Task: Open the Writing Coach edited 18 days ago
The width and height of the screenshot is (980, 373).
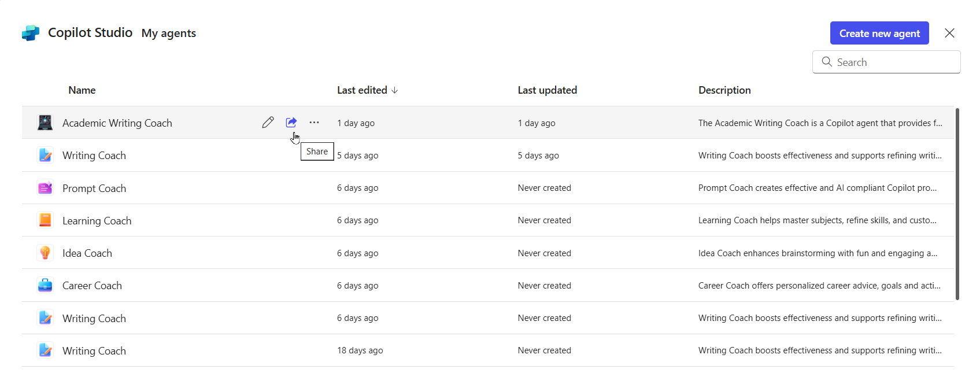Action: click(94, 351)
